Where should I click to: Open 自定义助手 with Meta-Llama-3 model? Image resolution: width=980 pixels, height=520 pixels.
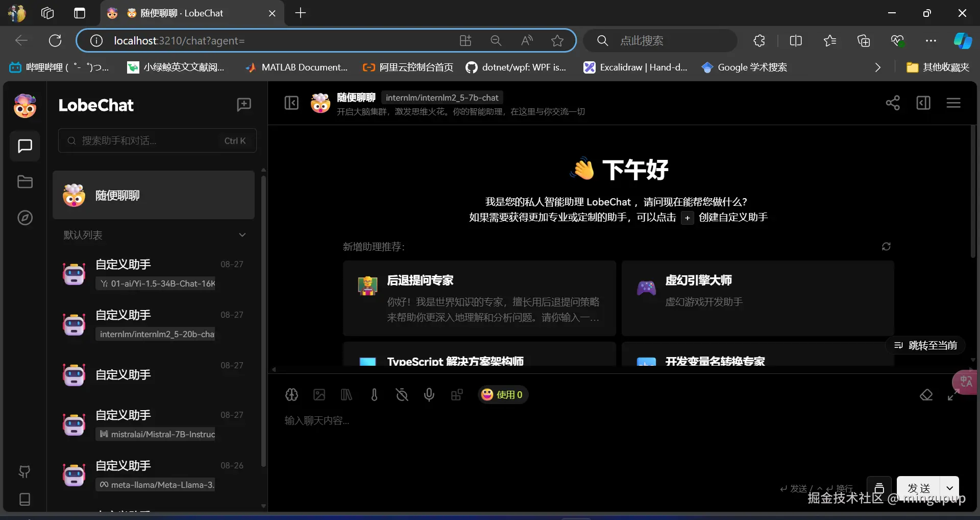[154, 475]
